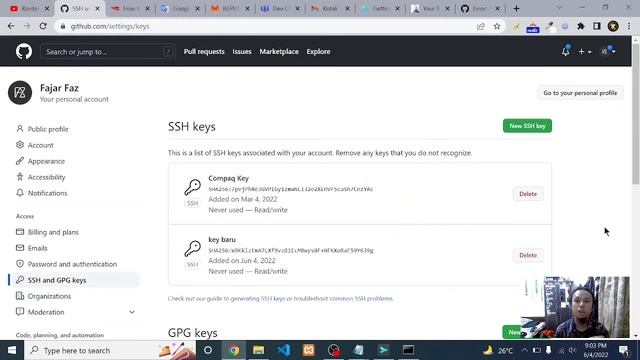
Task: Delete the Compaq Key SSH key
Action: (x=528, y=194)
